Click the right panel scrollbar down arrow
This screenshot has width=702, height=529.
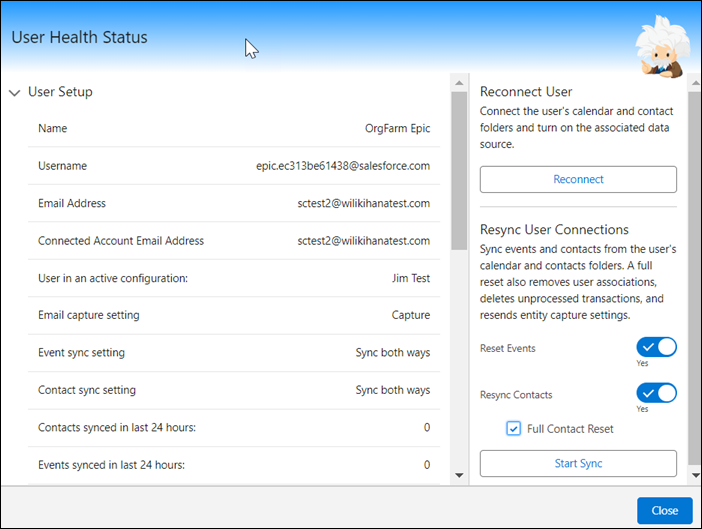(695, 475)
